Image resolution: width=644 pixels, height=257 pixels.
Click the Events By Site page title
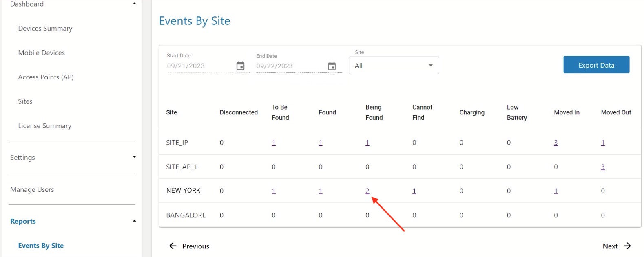pyautogui.click(x=195, y=21)
